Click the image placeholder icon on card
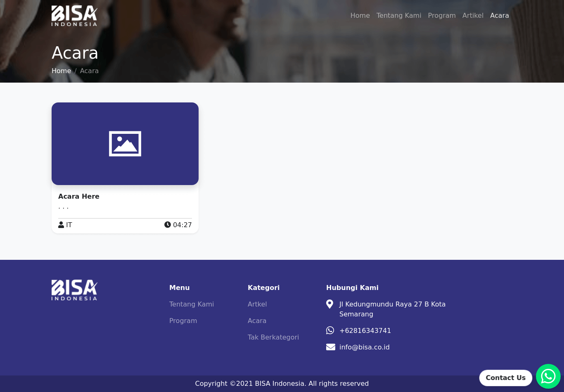Viewport: 564px width, 392px height. tap(125, 144)
